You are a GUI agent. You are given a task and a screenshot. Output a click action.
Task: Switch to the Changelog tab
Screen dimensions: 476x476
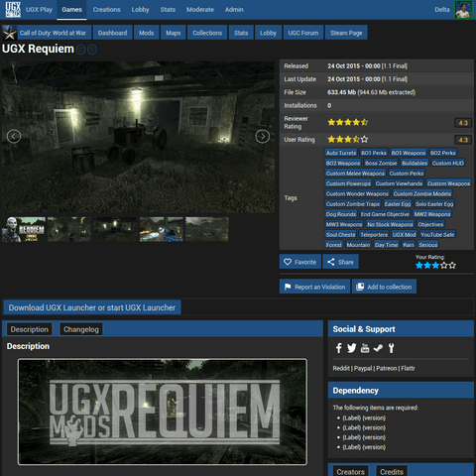click(81, 329)
